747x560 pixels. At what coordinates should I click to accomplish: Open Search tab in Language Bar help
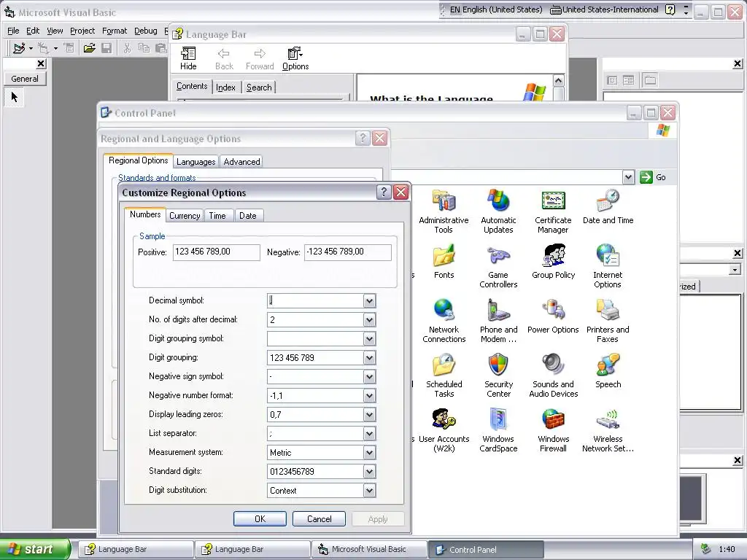click(x=259, y=87)
